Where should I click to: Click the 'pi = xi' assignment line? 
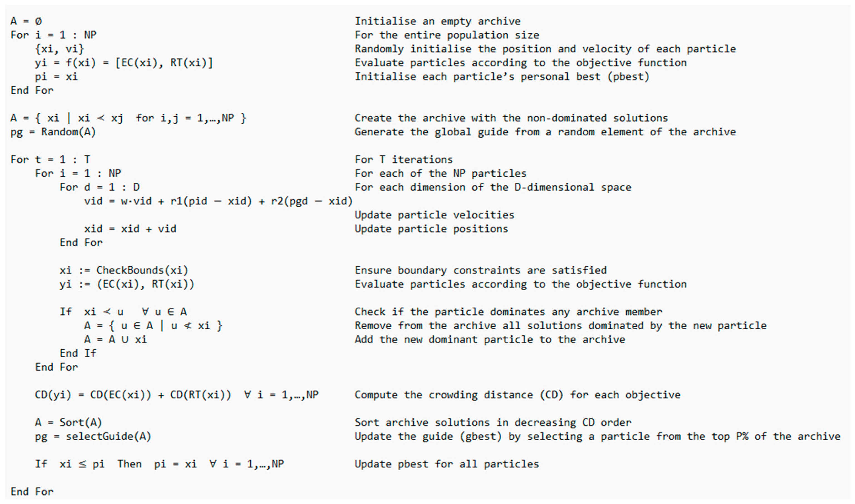[x=56, y=77]
